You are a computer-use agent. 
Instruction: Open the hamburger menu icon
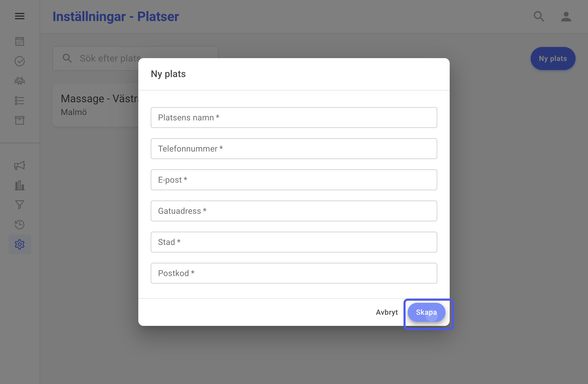(20, 16)
